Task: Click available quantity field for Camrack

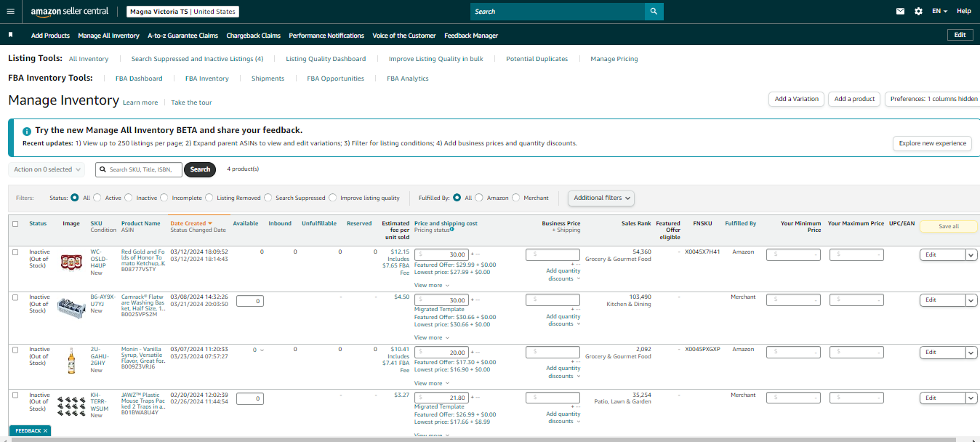Action: pos(249,300)
